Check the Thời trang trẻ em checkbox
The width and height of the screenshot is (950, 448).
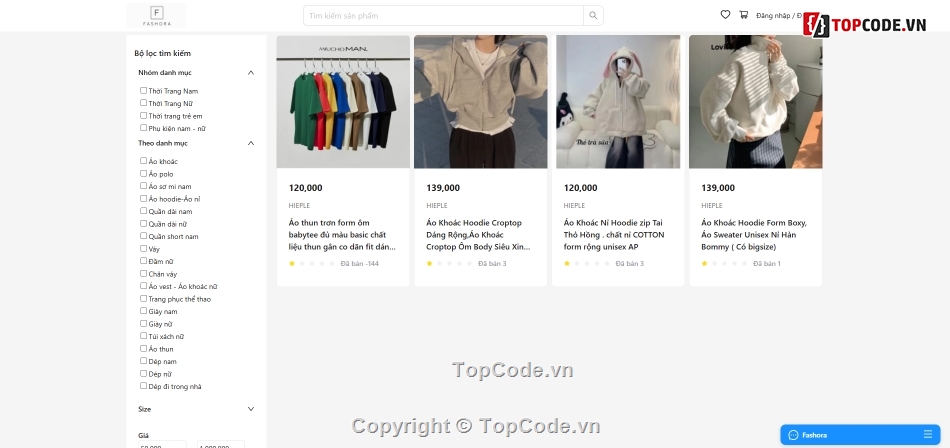coord(144,115)
